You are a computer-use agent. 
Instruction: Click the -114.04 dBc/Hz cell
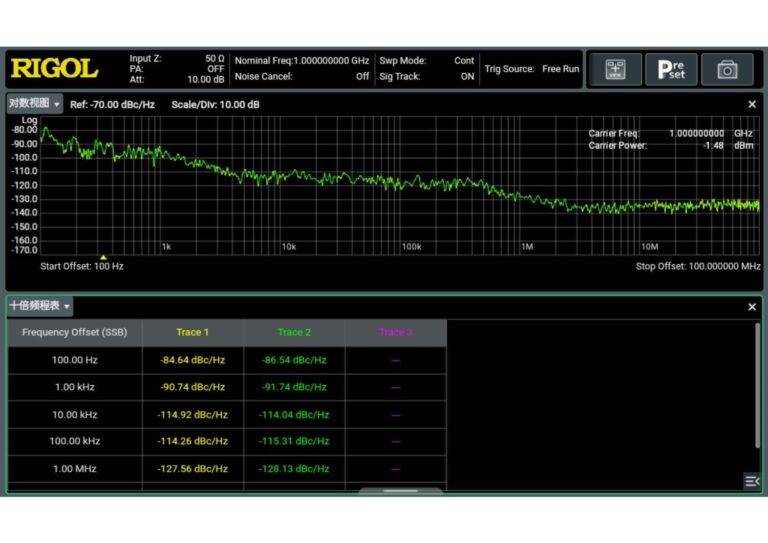point(294,415)
